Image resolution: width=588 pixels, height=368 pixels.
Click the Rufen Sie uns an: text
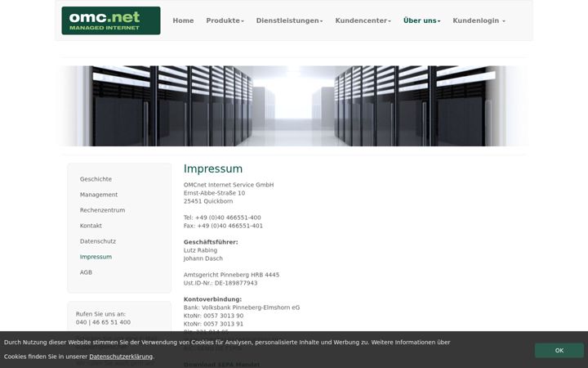point(100,314)
